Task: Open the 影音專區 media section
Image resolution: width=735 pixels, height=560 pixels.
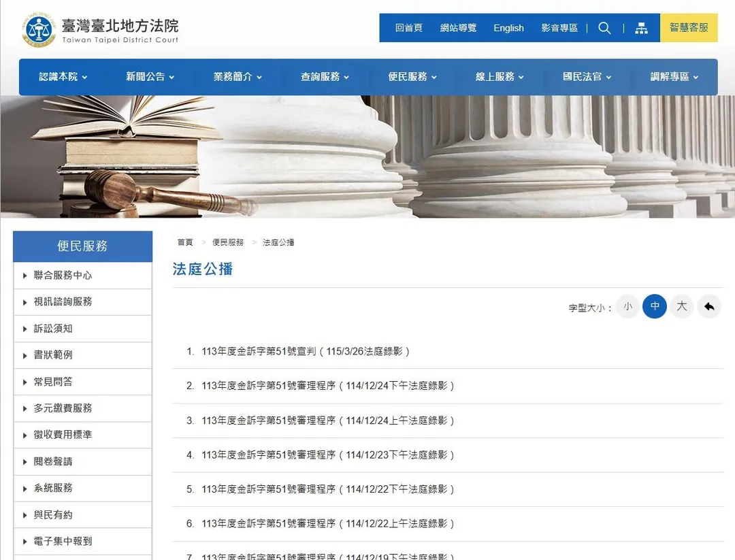Action: tap(559, 28)
